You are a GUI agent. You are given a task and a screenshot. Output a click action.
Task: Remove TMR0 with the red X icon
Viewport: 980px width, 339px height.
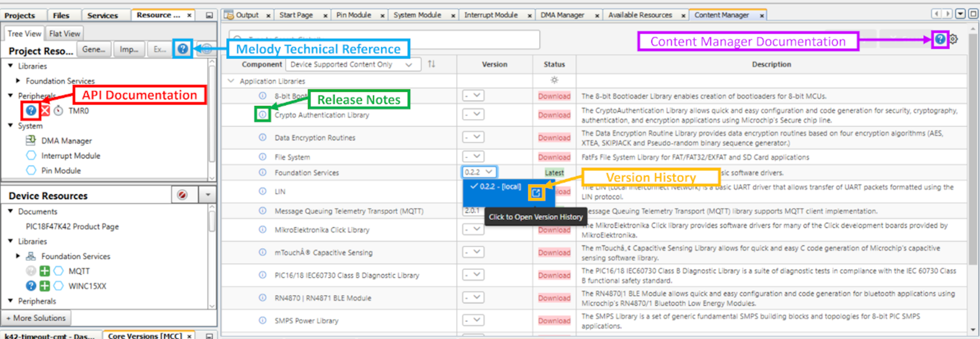point(45,111)
